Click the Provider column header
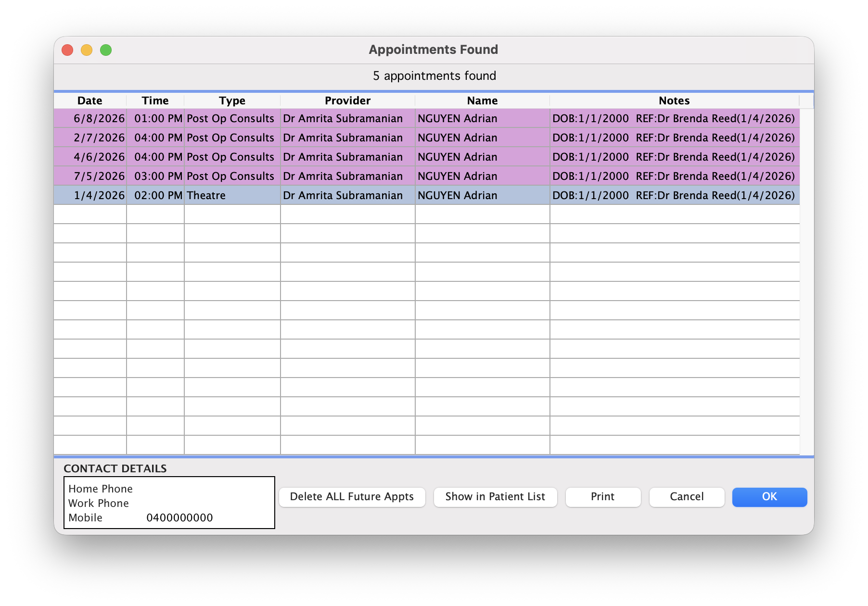The image size is (868, 606). [x=348, y=101]
